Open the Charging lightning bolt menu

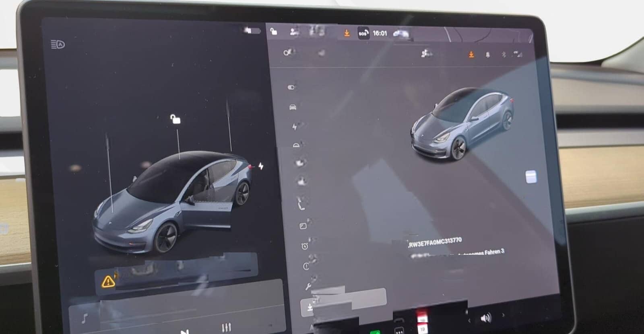coord(294,127)
